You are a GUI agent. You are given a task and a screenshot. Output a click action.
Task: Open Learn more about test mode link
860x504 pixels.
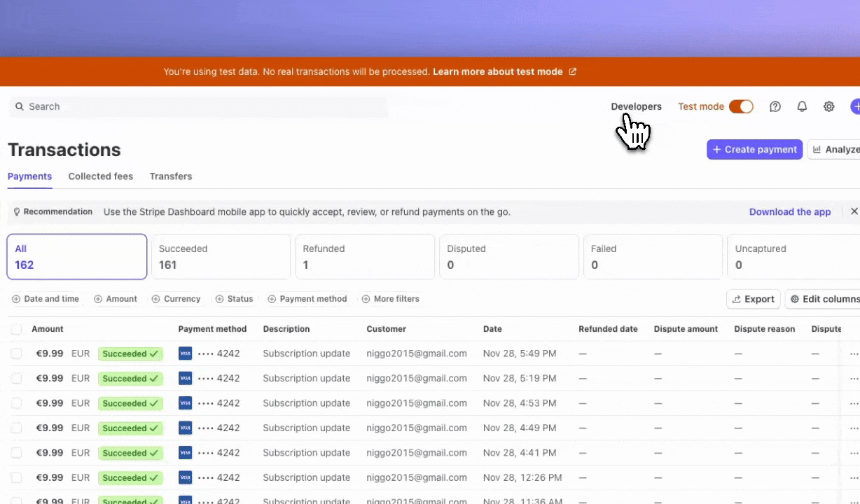[x=498, y=71]
